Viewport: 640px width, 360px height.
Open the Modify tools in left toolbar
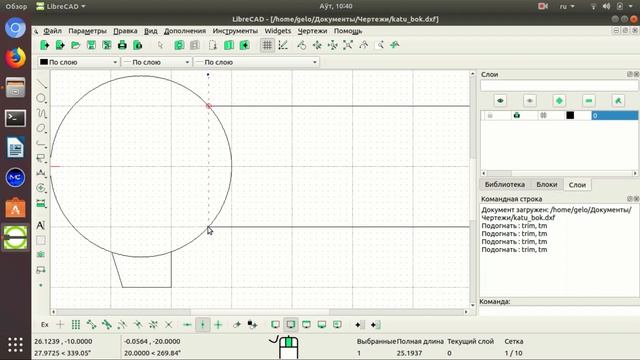(x=41, y=188)
